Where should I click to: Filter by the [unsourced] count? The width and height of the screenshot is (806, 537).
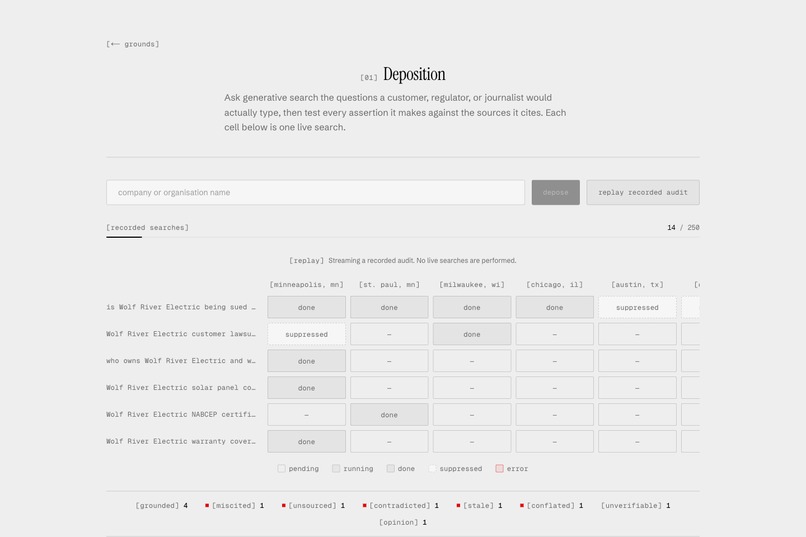point(314,506)
